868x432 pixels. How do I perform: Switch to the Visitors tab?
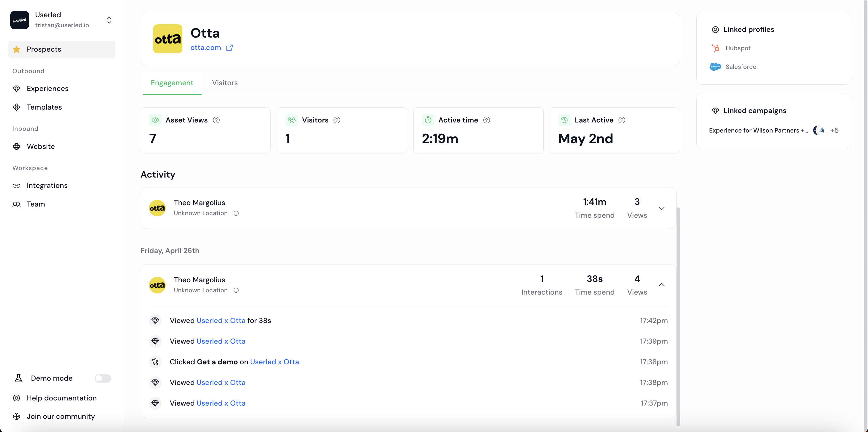(x=225, y=83)
